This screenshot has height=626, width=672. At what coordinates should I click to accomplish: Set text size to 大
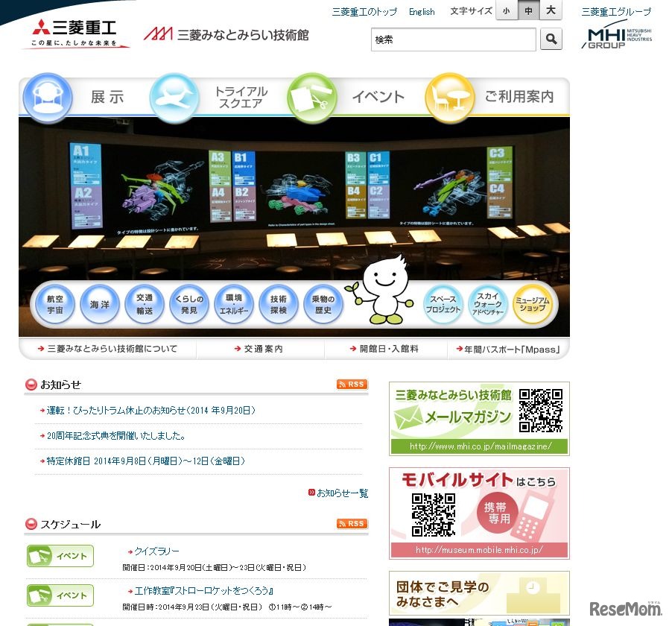point(551,10)
